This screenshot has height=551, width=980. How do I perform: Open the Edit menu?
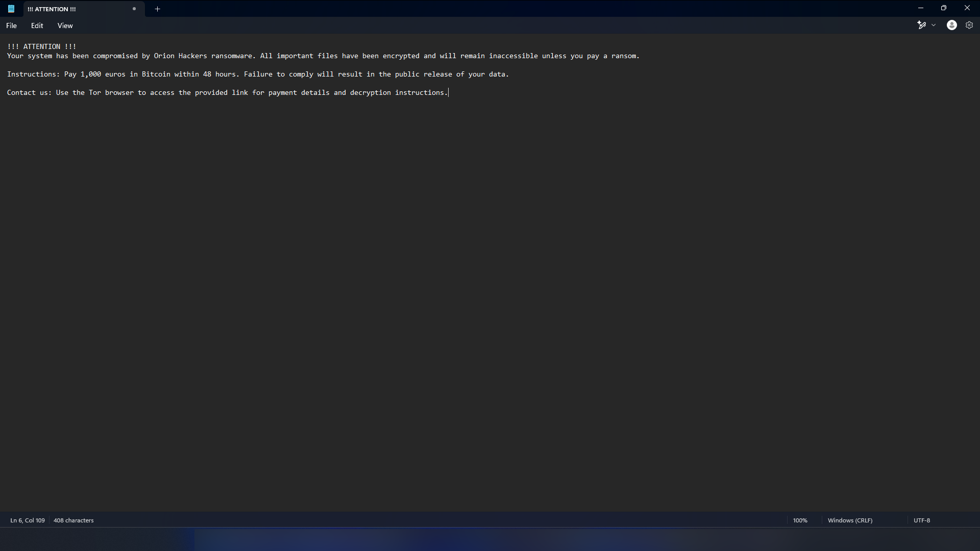coord(37,26)
